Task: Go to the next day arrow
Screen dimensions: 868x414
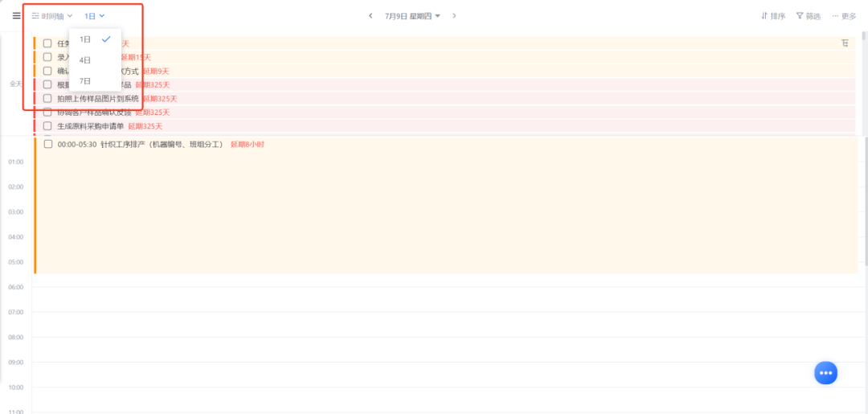Action: coord(454,16)
